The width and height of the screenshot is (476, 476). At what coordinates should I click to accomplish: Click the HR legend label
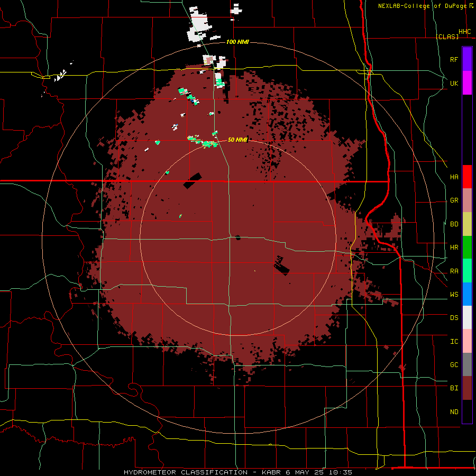pos(454,248)
